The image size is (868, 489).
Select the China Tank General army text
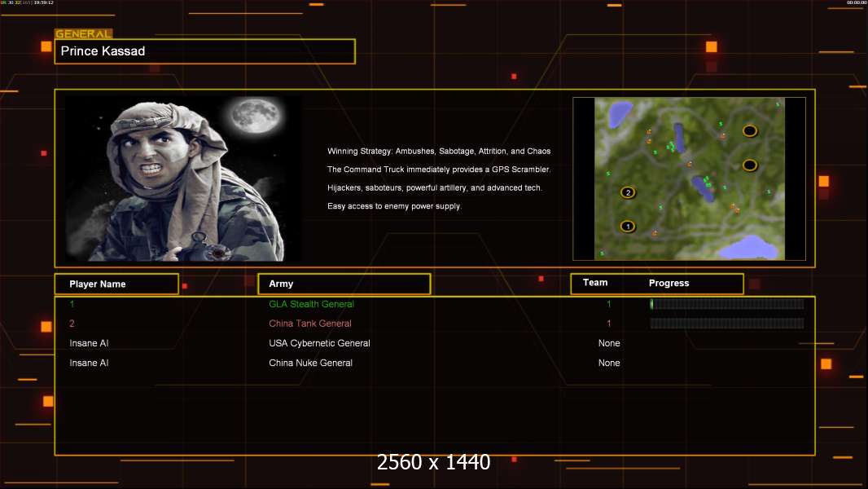coord(310,324)
